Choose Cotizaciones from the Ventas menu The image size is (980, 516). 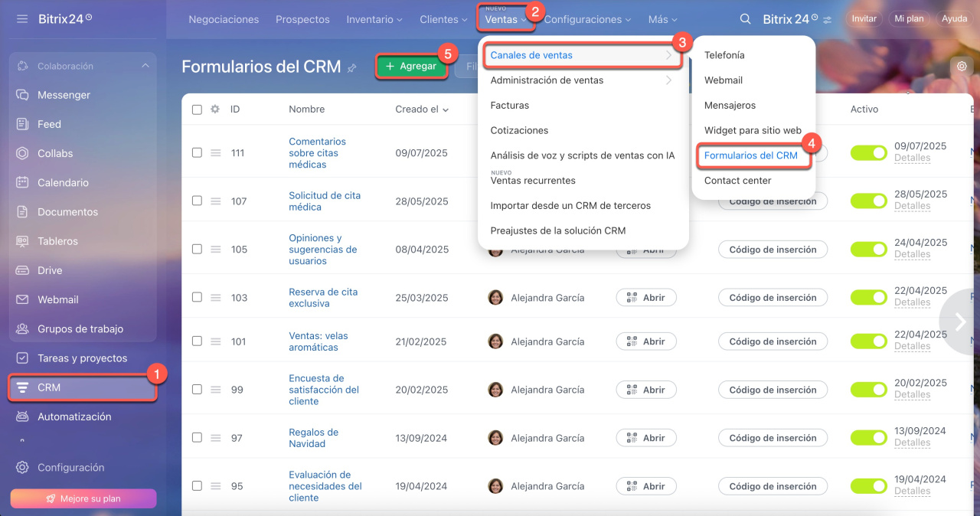pos(519,130)
